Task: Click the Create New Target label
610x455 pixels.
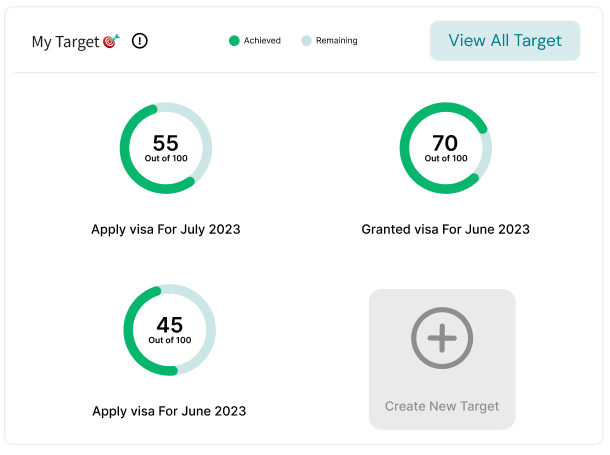Action: (x=442, y=407)
